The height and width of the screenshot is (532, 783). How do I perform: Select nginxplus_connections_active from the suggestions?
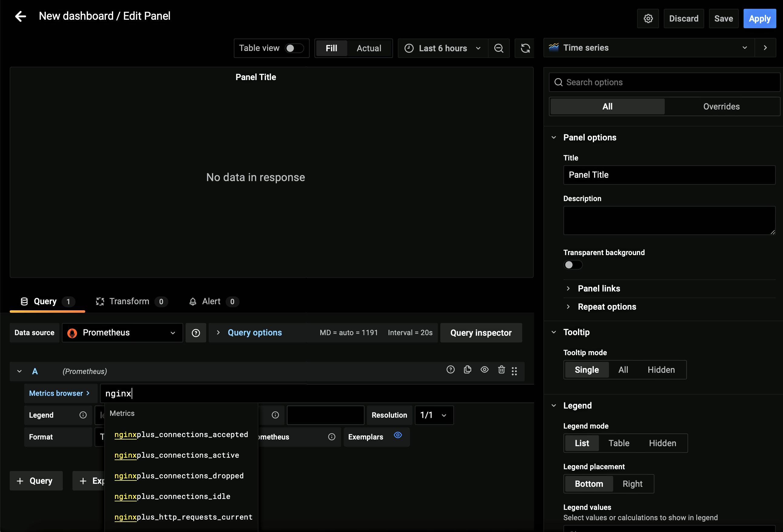click(176, 455)
